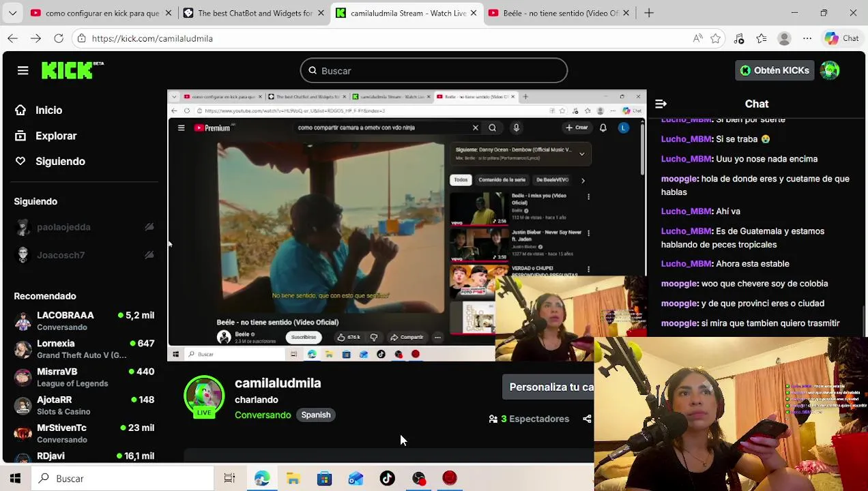The image size is (868, 491).
Task: Open File Explorer from the taskbar
Action: 293,479
